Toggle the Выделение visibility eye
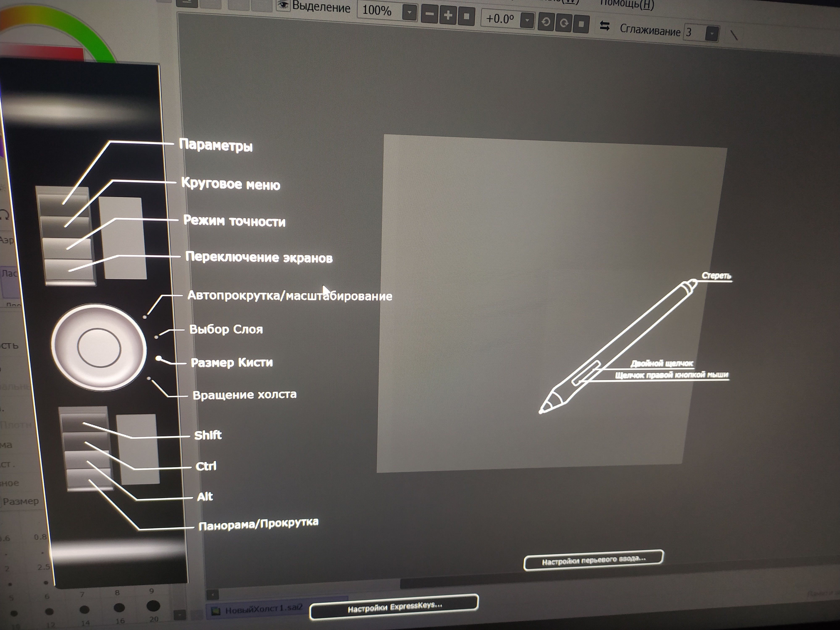840x630 pixels. tap(283, 5)
